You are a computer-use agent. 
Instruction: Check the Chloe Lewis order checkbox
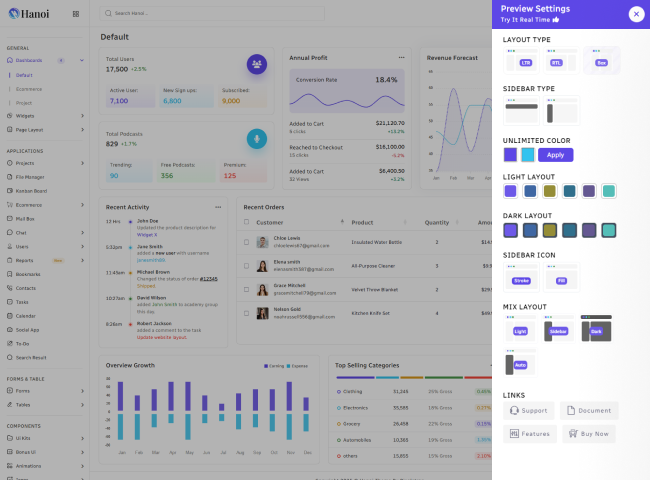[x=246, y=241]
